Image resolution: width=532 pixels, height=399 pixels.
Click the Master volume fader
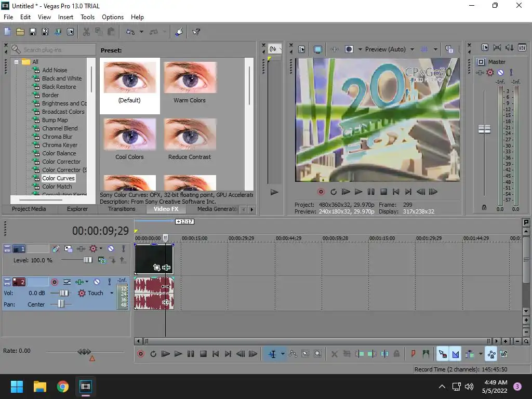(484, 129)
